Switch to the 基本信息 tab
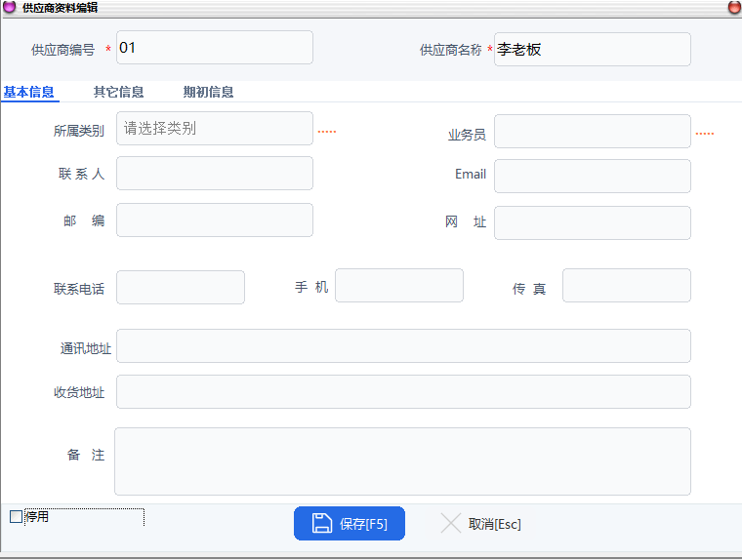742x560 pixels. 29,93
